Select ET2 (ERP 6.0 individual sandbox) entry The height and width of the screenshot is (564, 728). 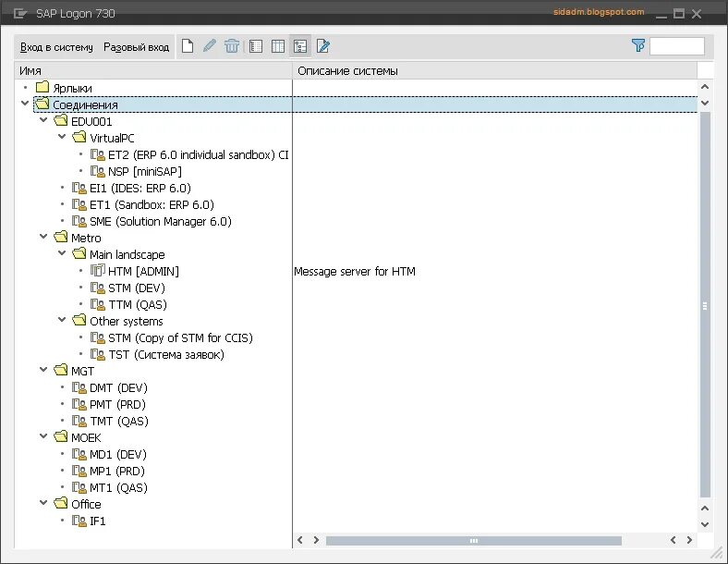point(199,154)
